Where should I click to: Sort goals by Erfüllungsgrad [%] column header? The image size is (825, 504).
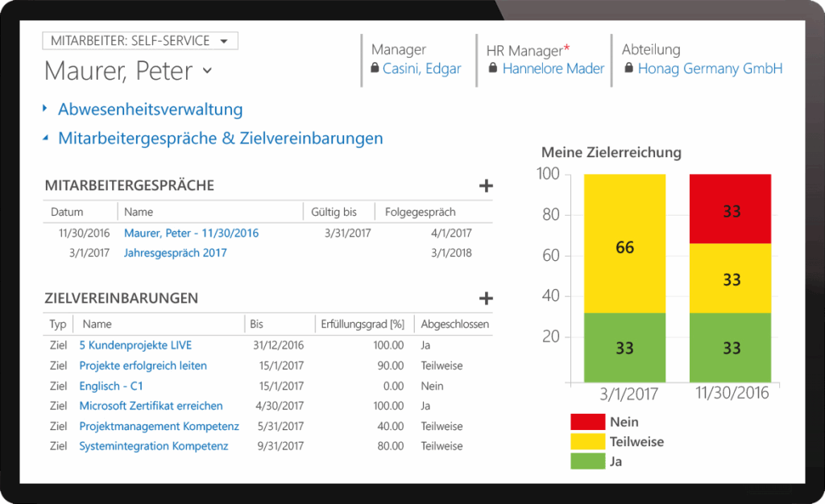[362, 324]
